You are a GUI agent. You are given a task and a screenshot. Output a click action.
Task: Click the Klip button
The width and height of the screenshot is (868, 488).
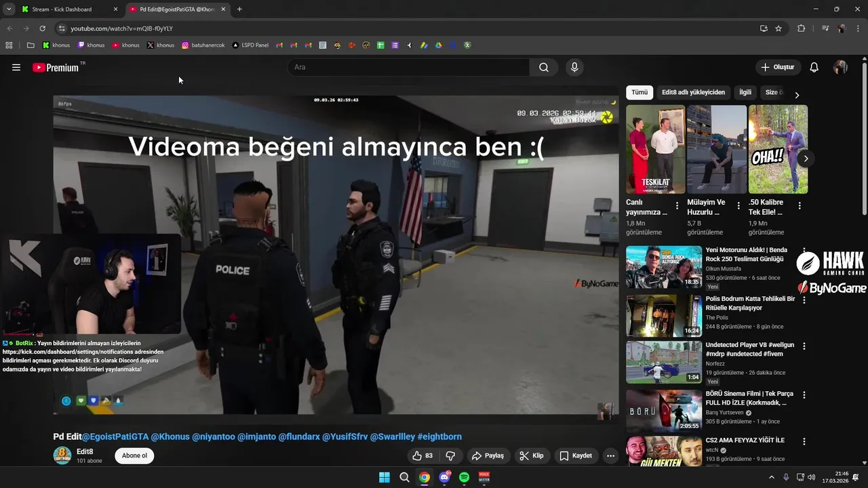531,455
